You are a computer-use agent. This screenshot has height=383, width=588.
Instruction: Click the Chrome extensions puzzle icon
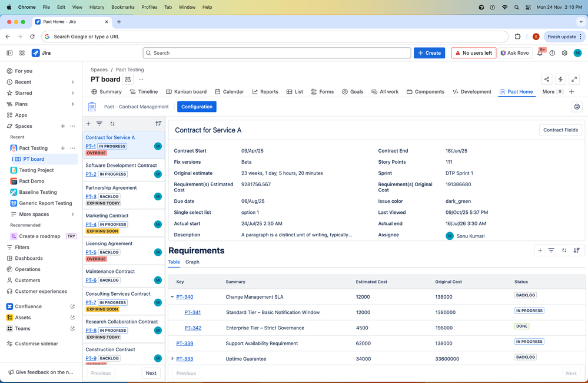tap(517, 37)
